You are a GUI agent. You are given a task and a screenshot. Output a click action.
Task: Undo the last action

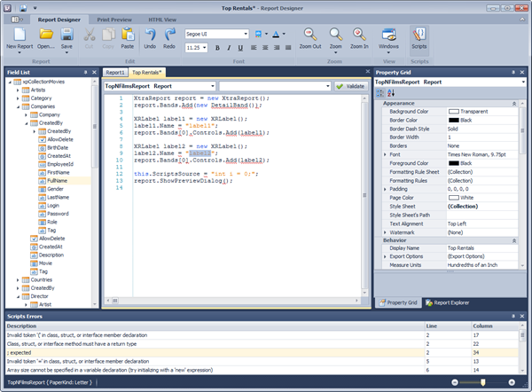pyautogui.click(x=150, y=35)
